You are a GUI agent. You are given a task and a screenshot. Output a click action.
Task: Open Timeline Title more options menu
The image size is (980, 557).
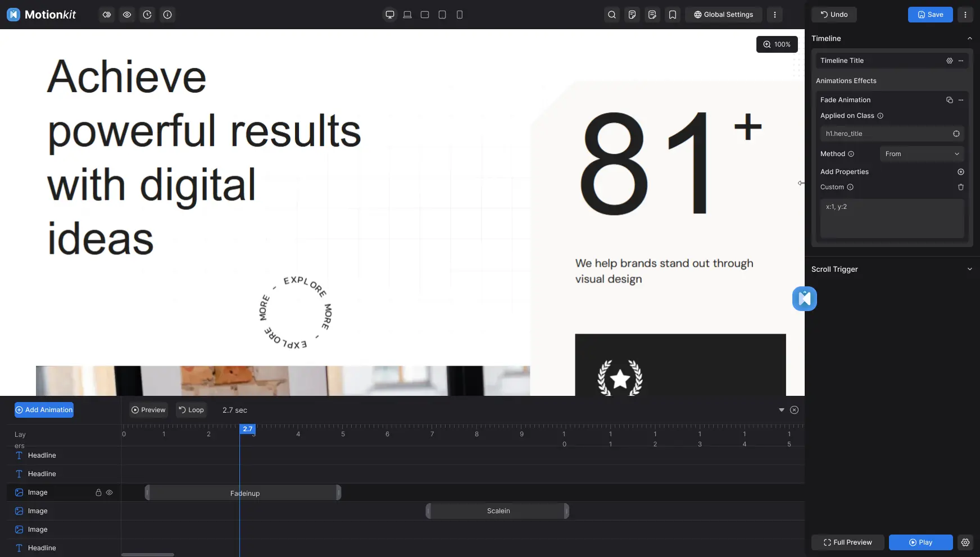[961, 61]
